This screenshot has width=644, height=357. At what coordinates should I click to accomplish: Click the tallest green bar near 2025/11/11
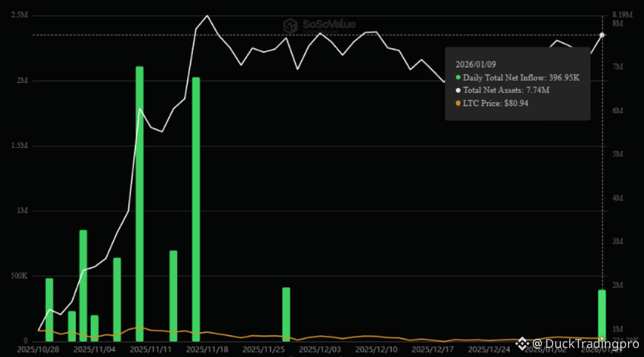(x=139, y=201)
